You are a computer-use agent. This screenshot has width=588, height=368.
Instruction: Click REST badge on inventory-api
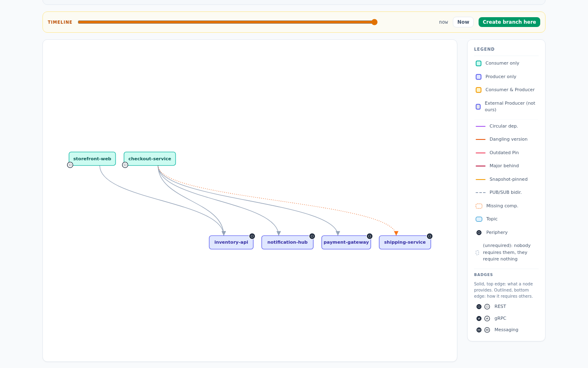(x=252, y=236)
